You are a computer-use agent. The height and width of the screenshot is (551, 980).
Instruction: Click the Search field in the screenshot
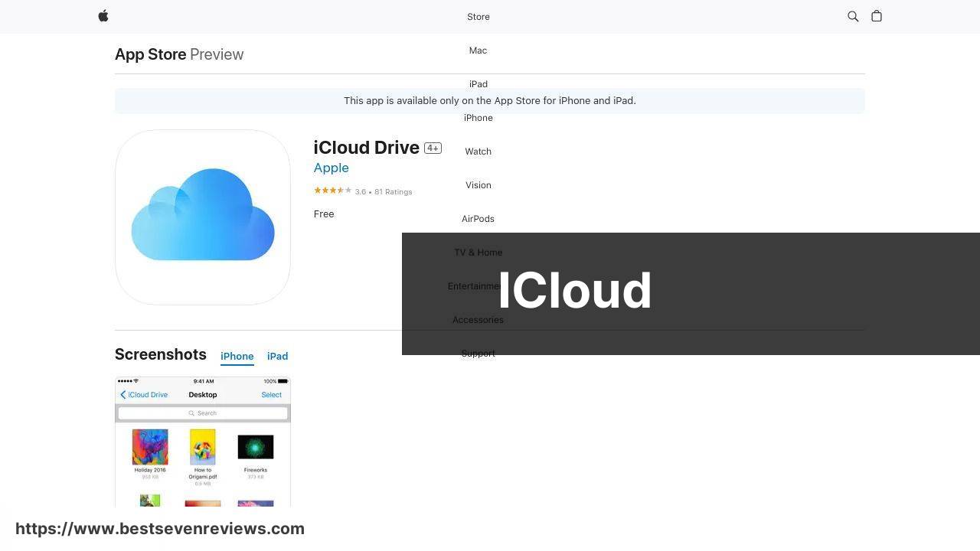coord(203,413)
